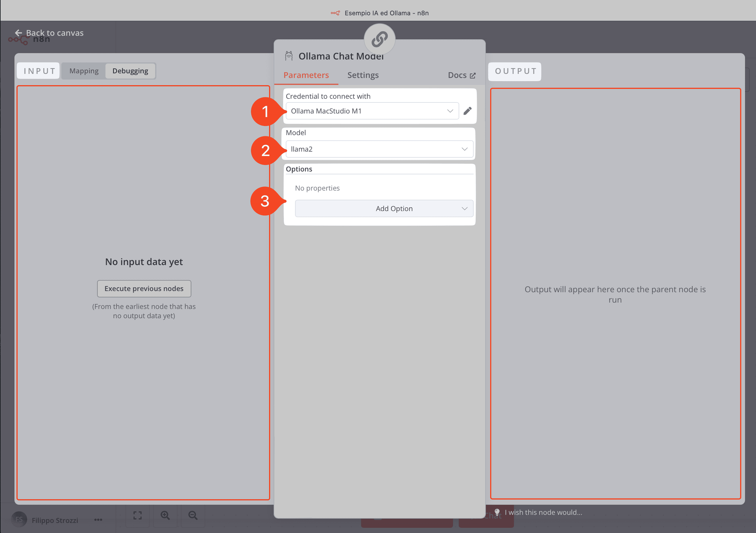Click the 'No properties' text under Options
Image resolution: width=756 pixels, height=533 pixels.
click(317, 188)
